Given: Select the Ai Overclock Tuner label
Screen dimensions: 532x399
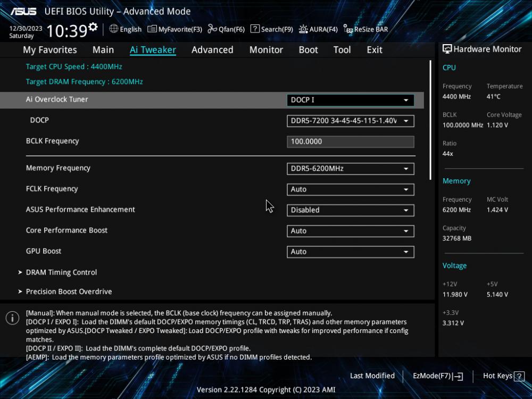Looking at the screenshot, I should pyautogui.click(x=57, y=99).
